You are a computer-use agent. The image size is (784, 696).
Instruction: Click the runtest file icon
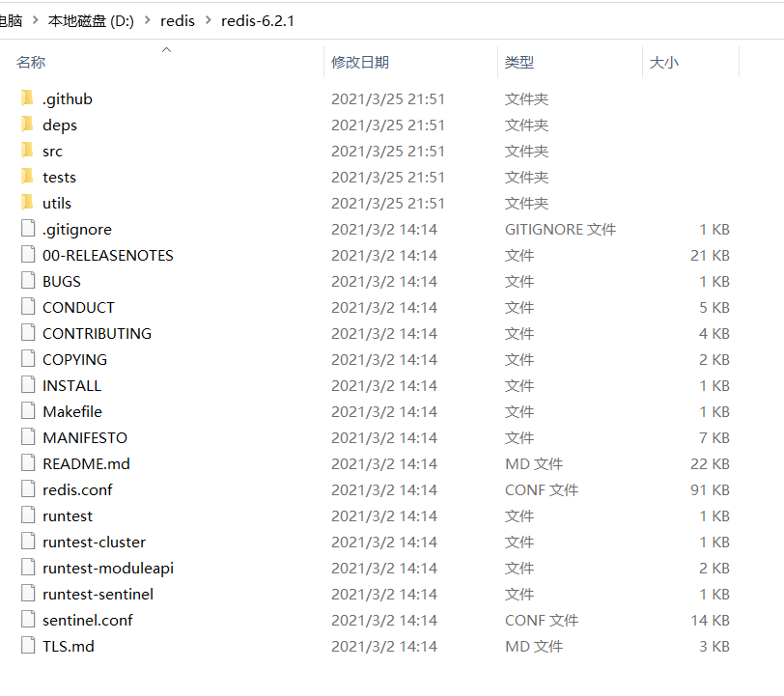click(28, 515)
